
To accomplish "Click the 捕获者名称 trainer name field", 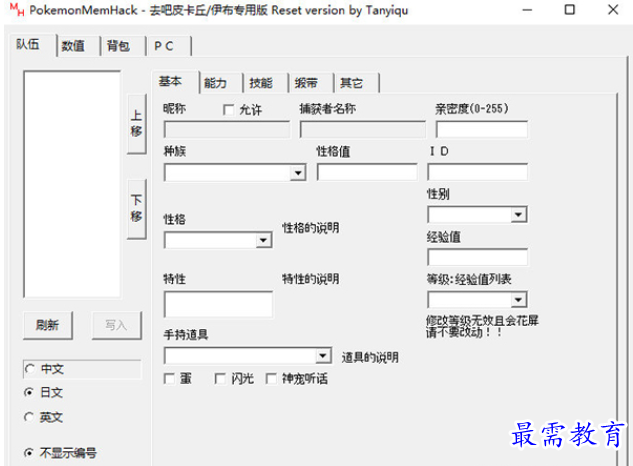I will [x=363, y=130].
